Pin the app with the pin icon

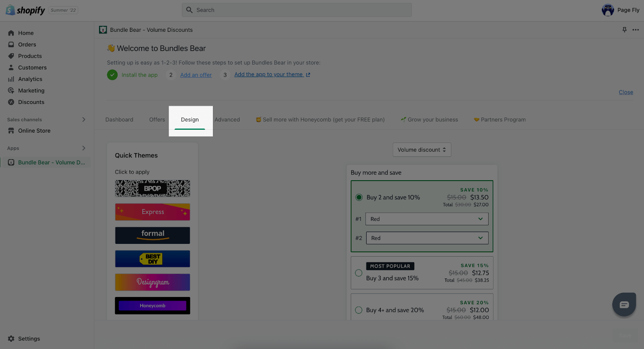pyautogui.click(x=624, y=30)
